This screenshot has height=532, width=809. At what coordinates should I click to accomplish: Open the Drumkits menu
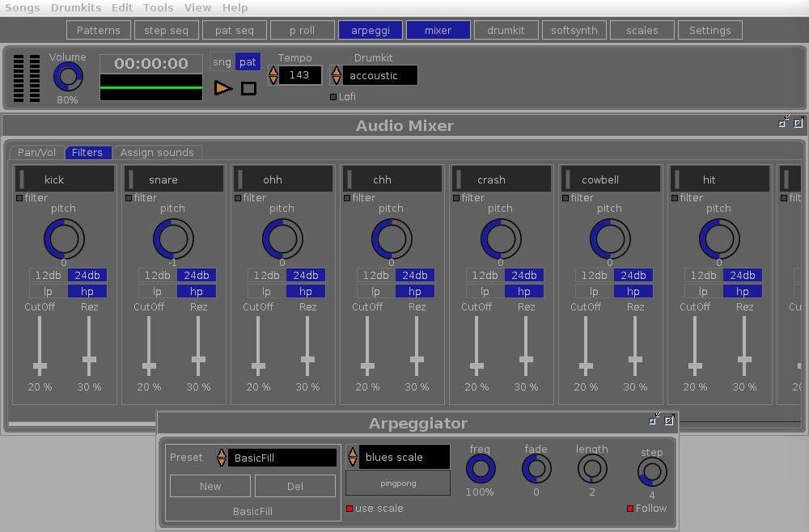[x=76, y=8]
